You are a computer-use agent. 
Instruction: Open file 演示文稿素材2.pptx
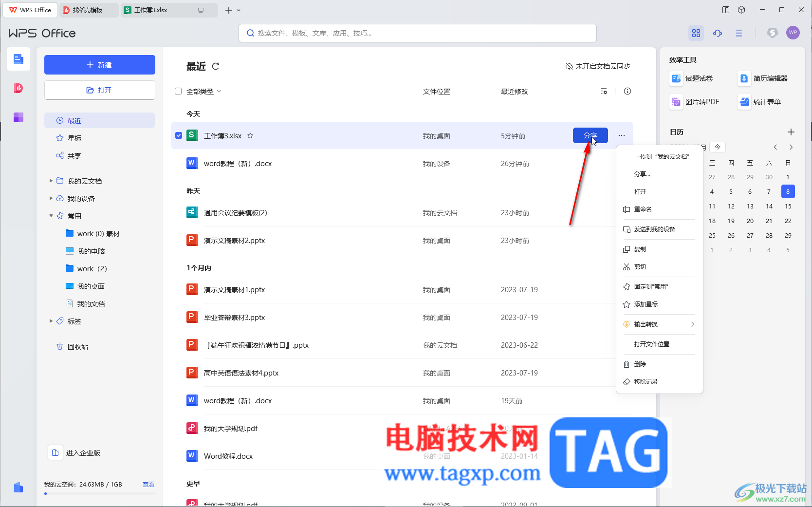point(235,241)
